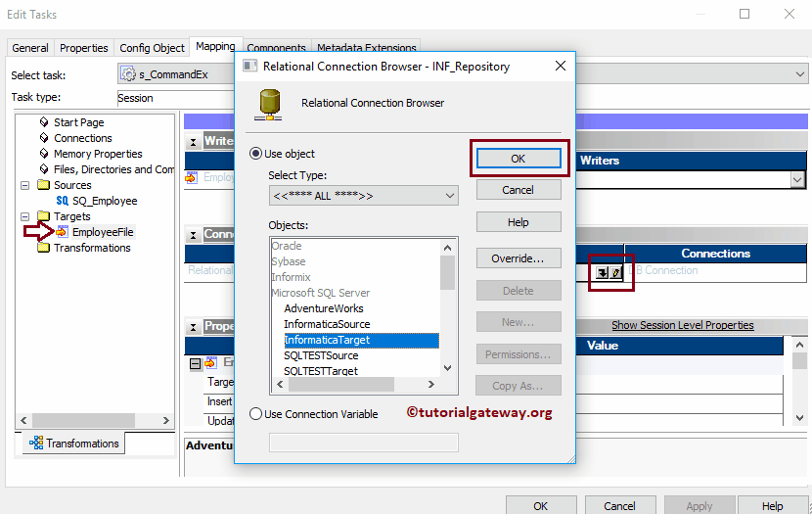Select SQLTESTTarget in Objects list
The image size is (812, 514).
[321, 370]
